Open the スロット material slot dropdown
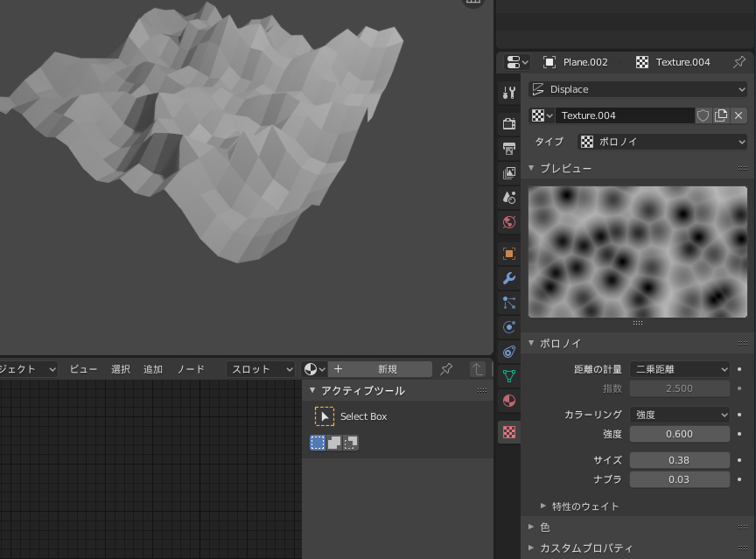The height and width of the screenshot is (559, 756). click(x=261, y=369)
